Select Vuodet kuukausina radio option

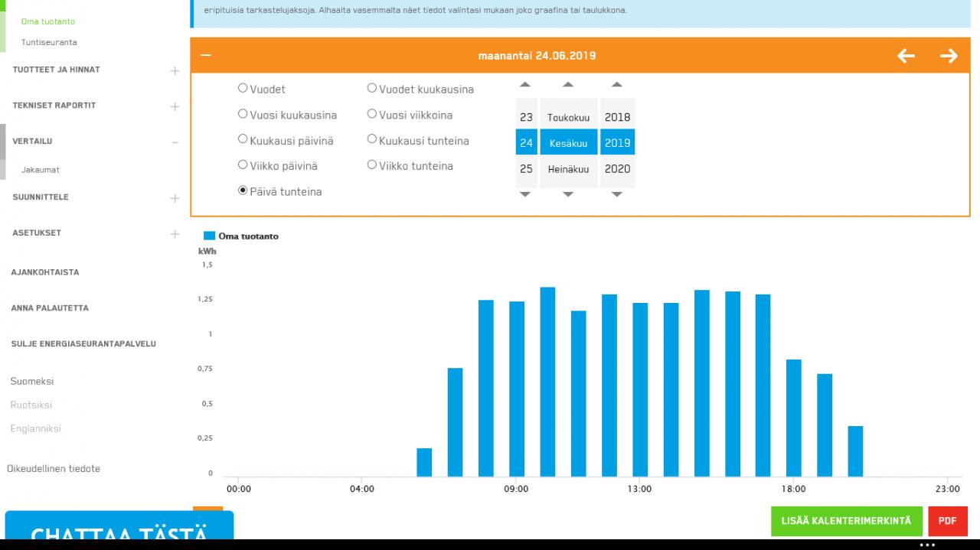coord(372,88)
